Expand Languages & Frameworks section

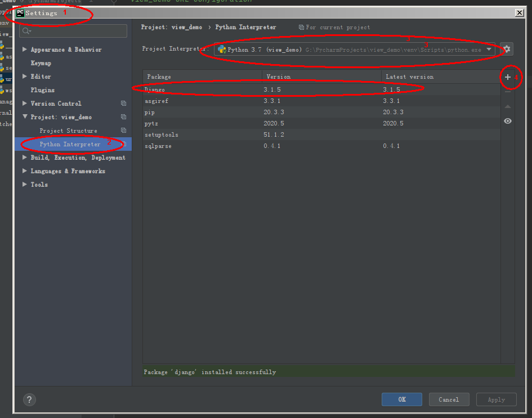point(24,171)
